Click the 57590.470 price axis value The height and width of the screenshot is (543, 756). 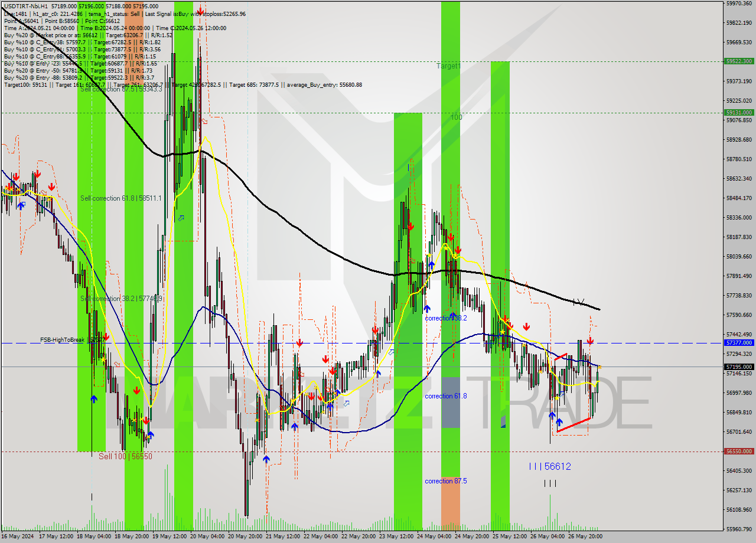point(739,315)
